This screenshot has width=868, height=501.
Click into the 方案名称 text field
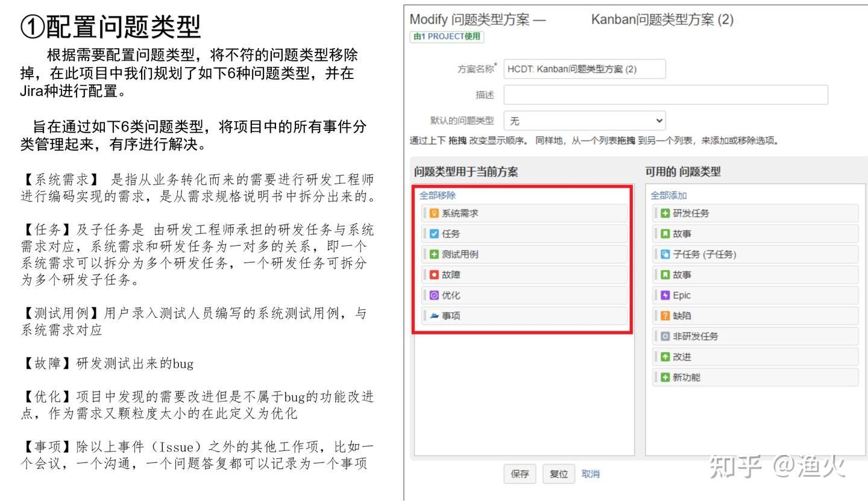point(584,69)
